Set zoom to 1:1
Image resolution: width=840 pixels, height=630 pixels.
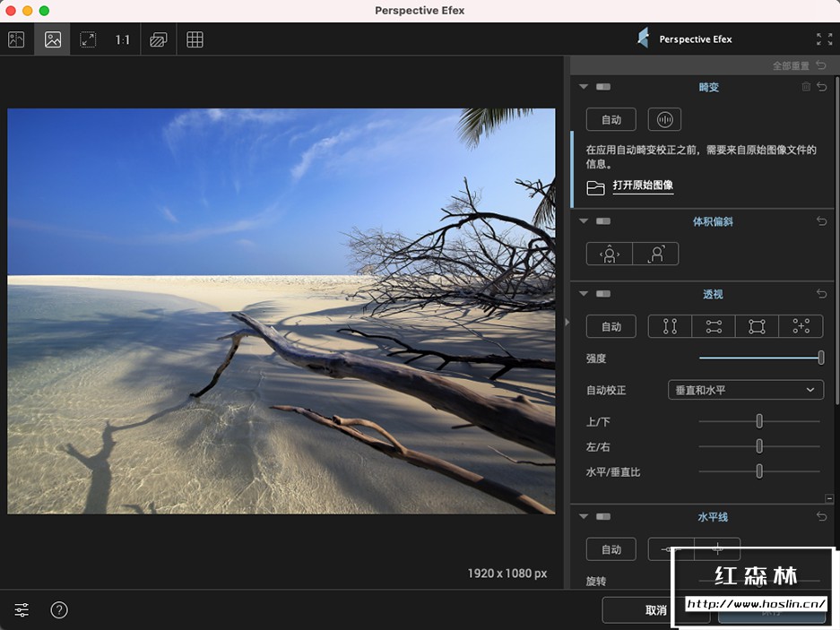pyautogui.click(x=123, y=39)
